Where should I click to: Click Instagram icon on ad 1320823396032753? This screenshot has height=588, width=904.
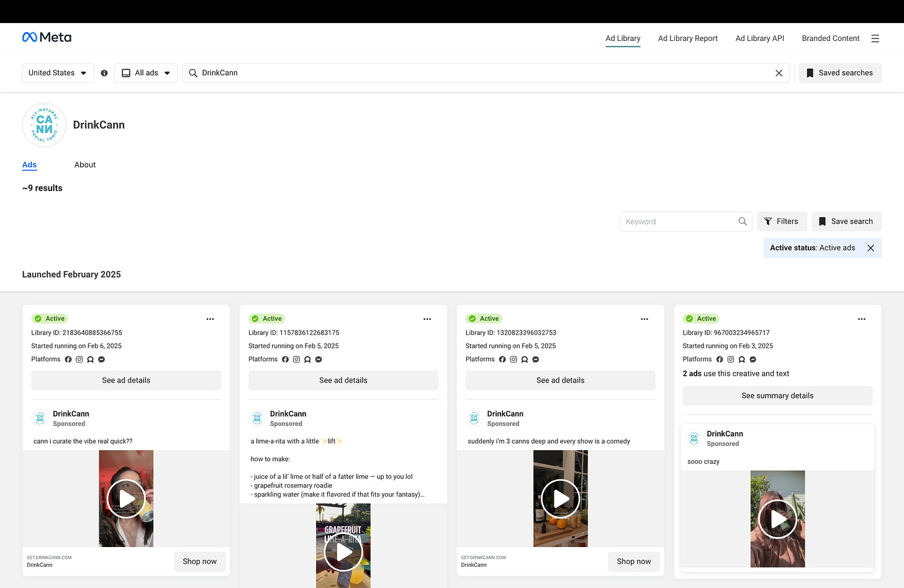[513, 360]
